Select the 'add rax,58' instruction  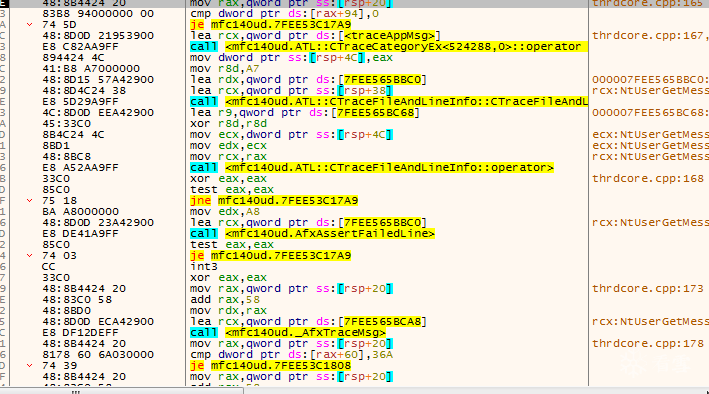pyautogui.click(x=225, y=299)
